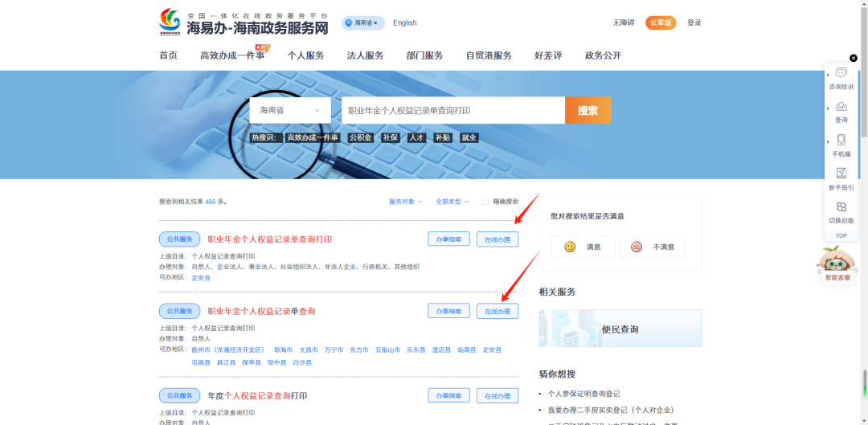This screenshot has height=425, width=868.
Task: Open suggestion 我要办理二手房买卖登记（个人对企业）
Action: click(x=611, y=410)
